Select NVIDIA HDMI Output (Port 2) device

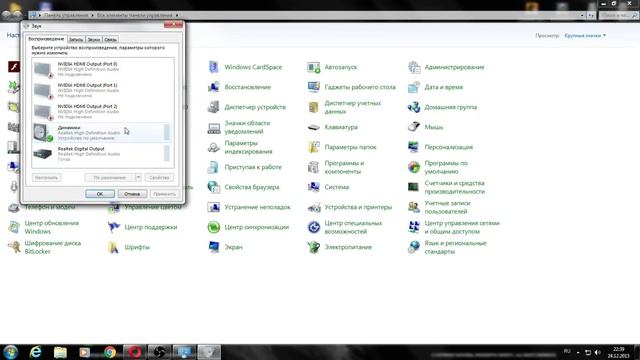pos(102,111)
